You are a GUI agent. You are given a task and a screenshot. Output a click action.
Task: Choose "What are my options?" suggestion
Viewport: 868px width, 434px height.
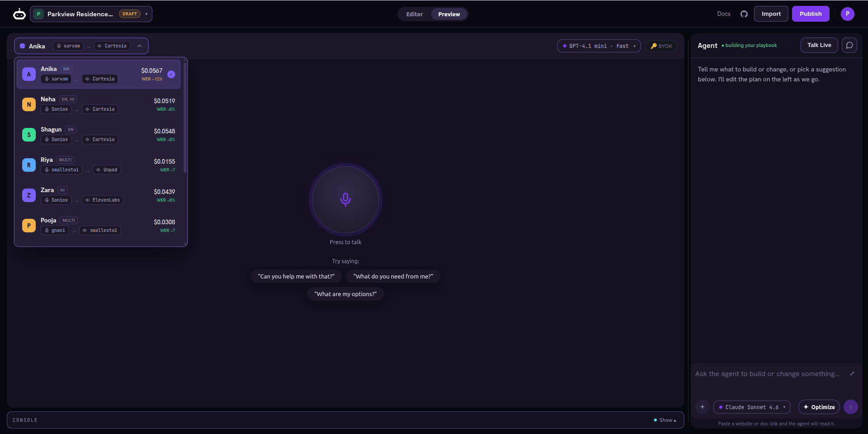pos(346,294)
